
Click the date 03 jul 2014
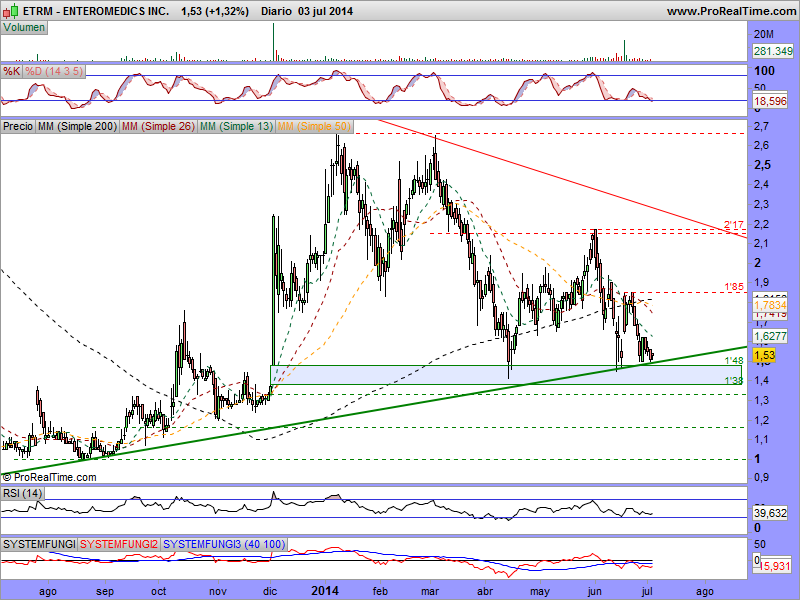click(326, 11)
